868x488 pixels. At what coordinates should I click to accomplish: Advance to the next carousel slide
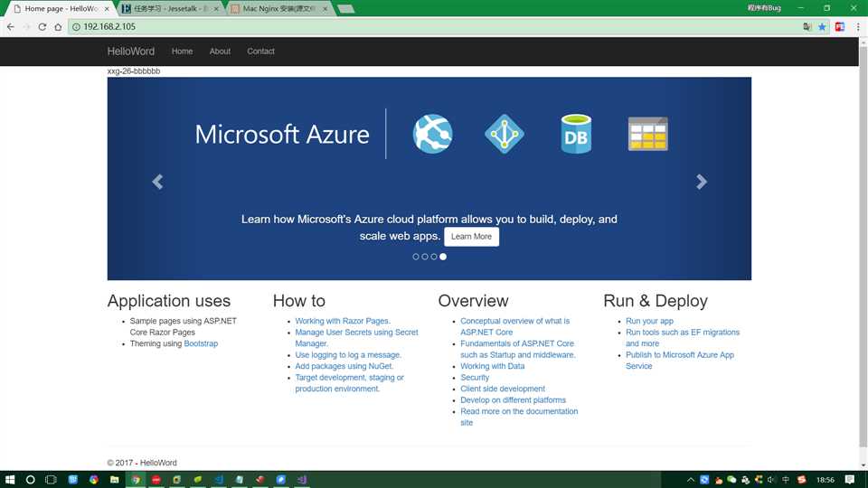point(702,182)
